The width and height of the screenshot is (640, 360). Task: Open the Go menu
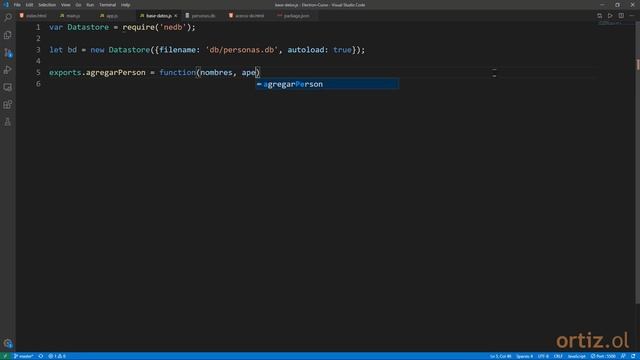pyautogui.click(x=78, y=5)
